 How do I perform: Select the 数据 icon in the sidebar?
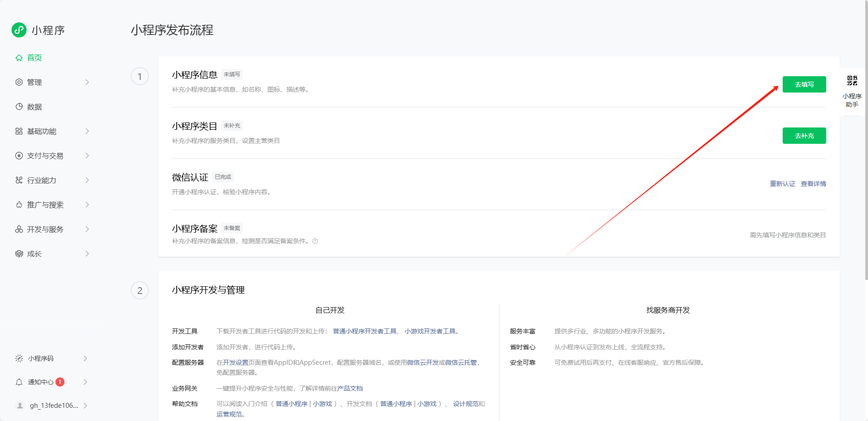19,107
